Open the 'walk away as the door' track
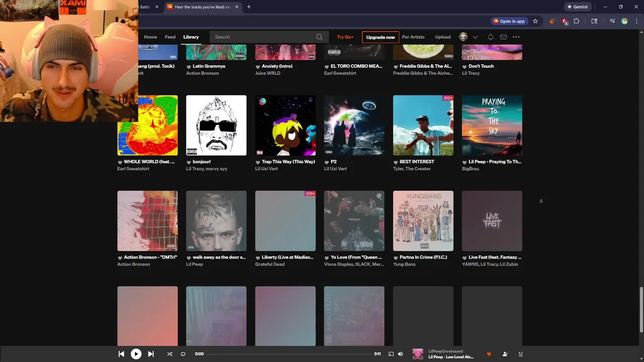 (219, 257)
